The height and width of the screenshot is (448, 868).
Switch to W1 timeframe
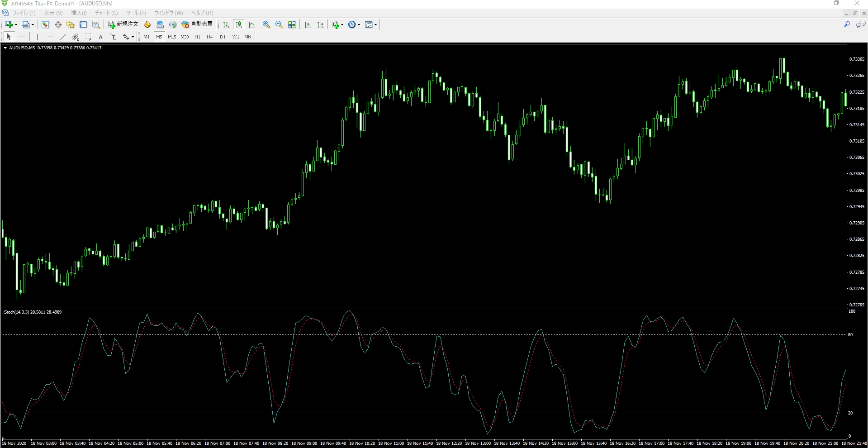(x=235, y=37)
